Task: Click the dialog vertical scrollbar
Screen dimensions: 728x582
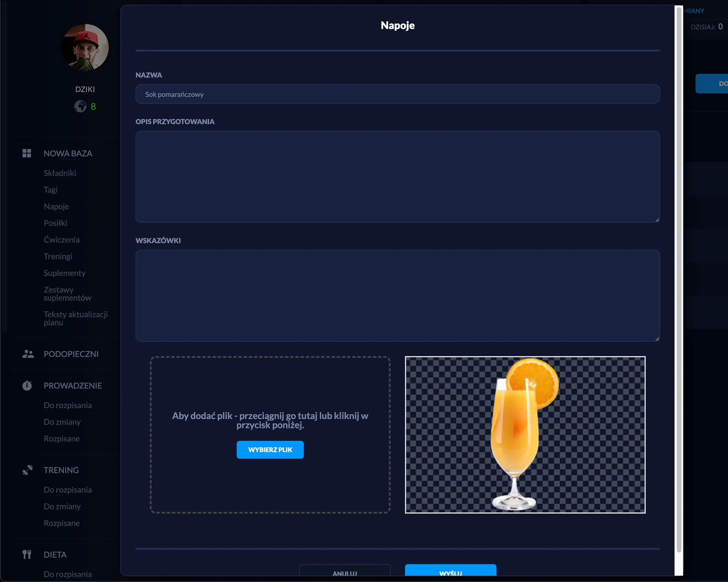Action: (x=679, y=280)
